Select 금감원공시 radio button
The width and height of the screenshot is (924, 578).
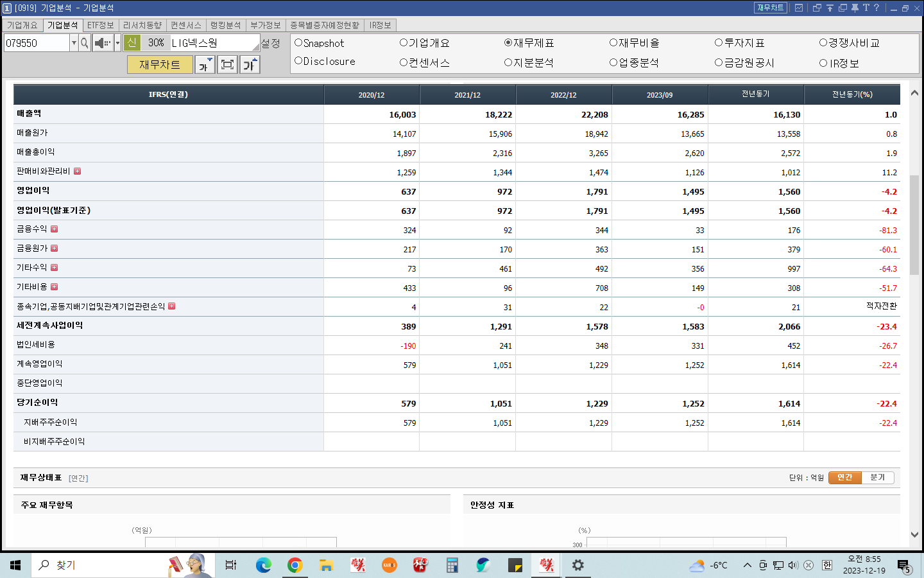click(719, 62)
